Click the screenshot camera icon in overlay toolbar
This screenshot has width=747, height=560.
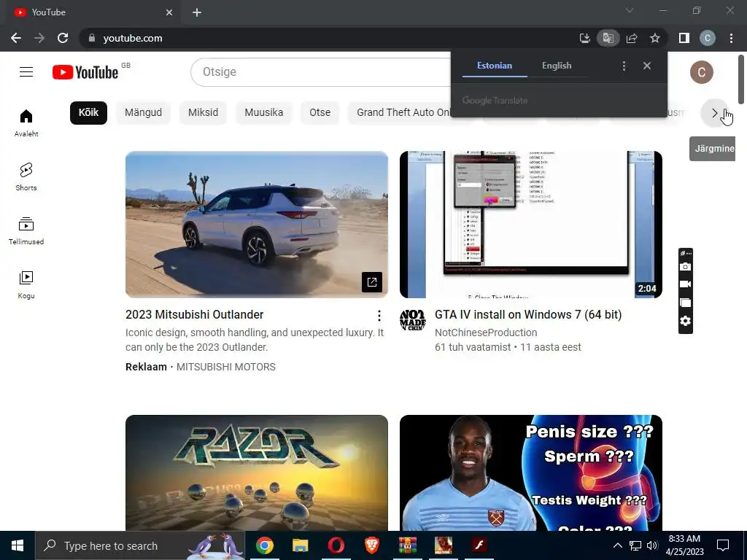(685, 267)
